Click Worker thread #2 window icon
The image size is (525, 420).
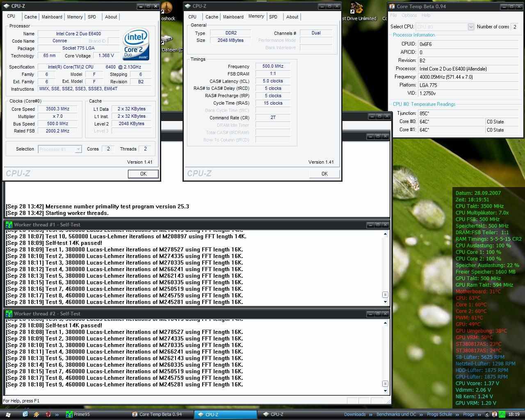[9, 314]
